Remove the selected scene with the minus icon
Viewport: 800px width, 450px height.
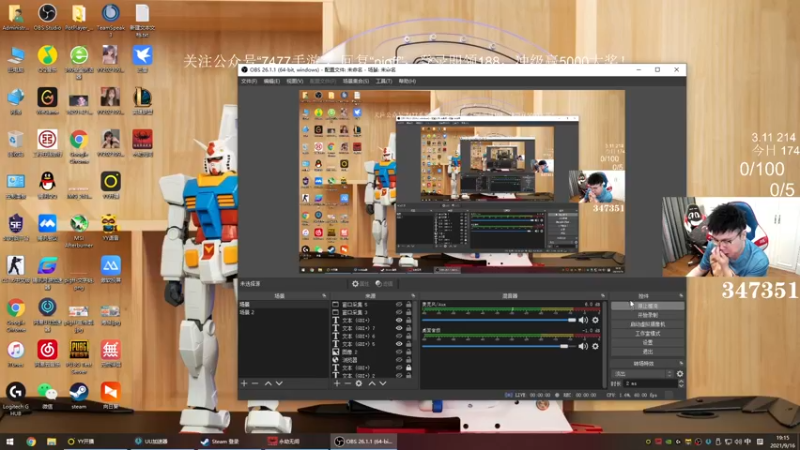255,383
